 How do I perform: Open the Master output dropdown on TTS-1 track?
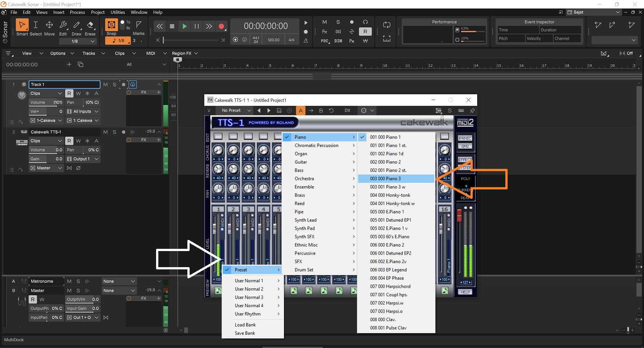(47, 168)
